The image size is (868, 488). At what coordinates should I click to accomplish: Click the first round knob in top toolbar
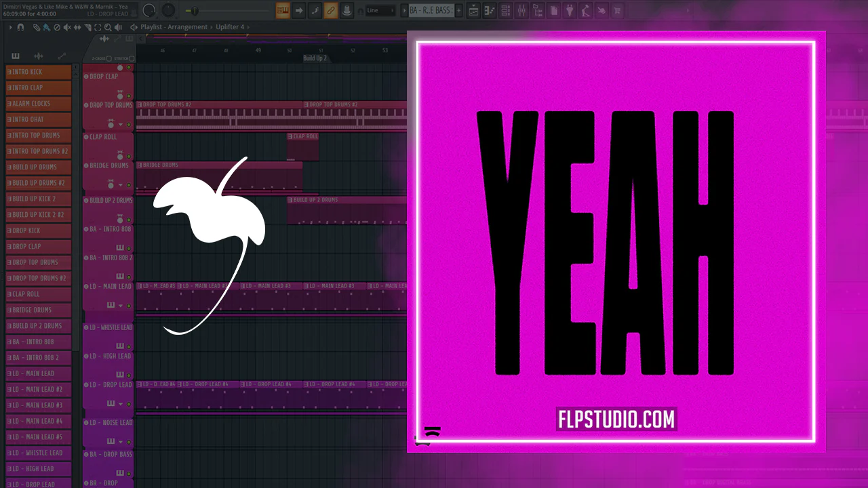pyautogui.click(x=149, y=10)
